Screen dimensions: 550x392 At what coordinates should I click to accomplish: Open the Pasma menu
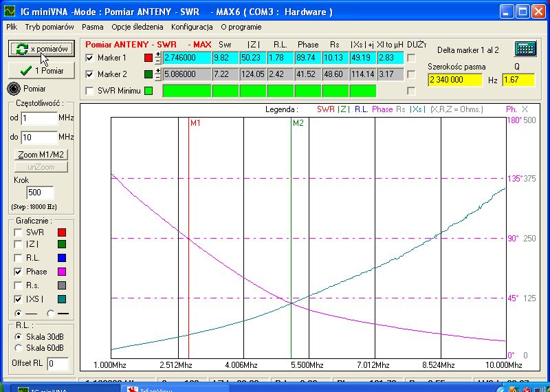(x=92, y=27)
